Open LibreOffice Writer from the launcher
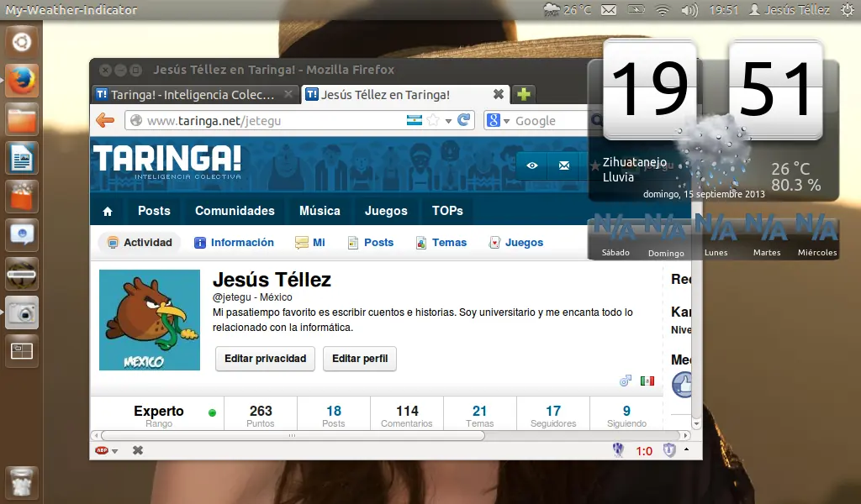 21,158
